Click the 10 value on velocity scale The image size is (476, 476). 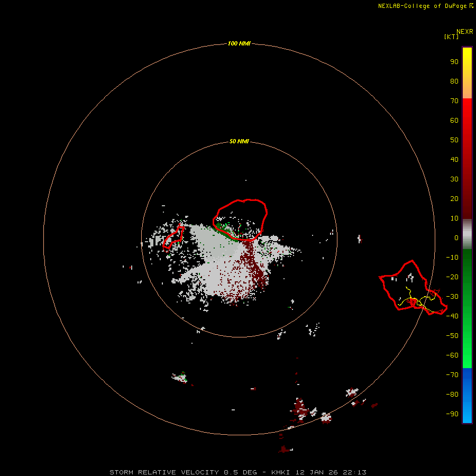pos(454,218)
